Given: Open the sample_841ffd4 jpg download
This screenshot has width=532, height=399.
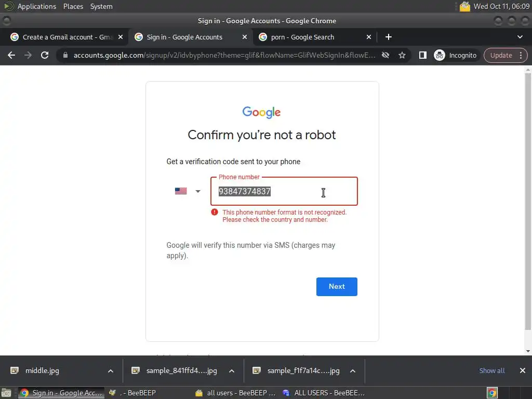Looking at the screenshot, I should pos(181,370).
